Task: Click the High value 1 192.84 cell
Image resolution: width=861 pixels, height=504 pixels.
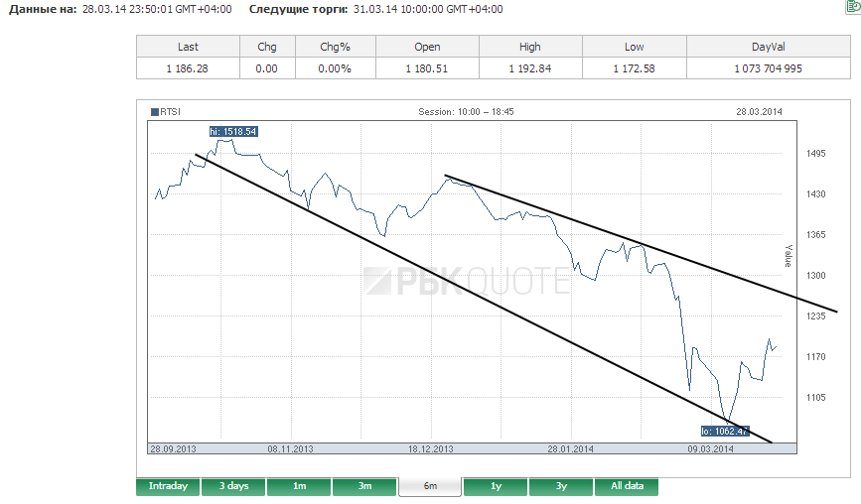Action: tap(530, 68)
